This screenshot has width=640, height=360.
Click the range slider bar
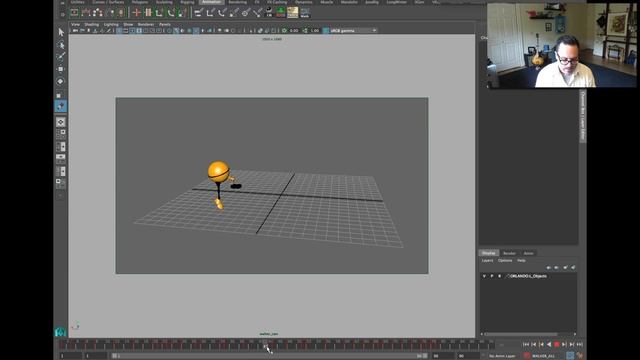click(x=269, y=356)
